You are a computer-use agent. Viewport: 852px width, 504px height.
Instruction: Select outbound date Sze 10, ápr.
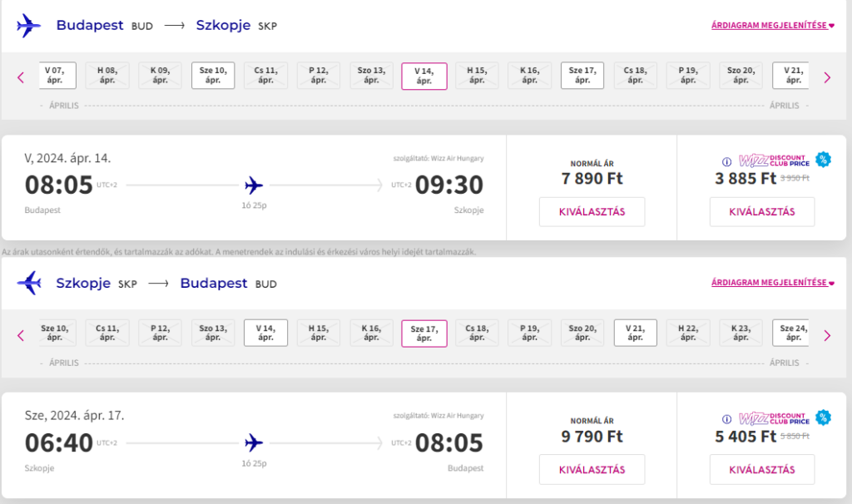tap(213, 76)
